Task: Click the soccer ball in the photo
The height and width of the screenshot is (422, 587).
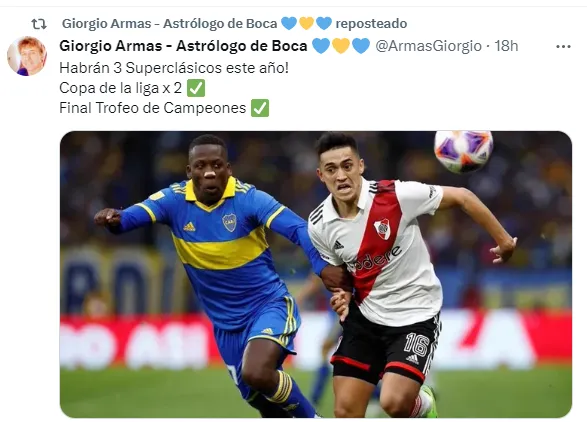Action: [x=463, y=151]
